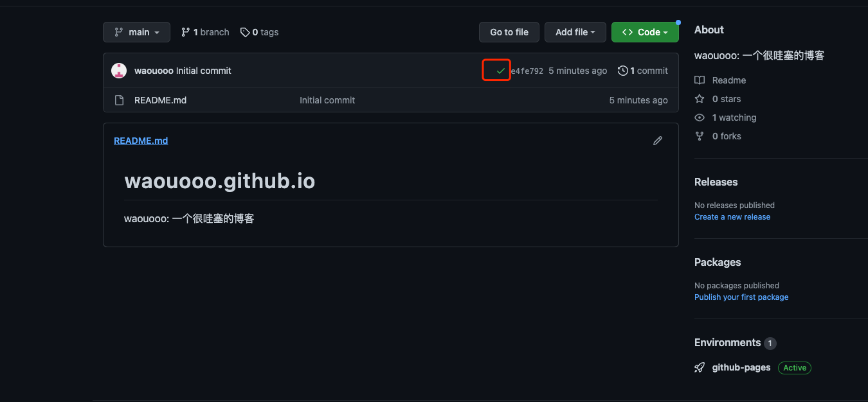This screenshot has width=868, height=402.
Task: Click the Releases heading
Action: (716, 182)
